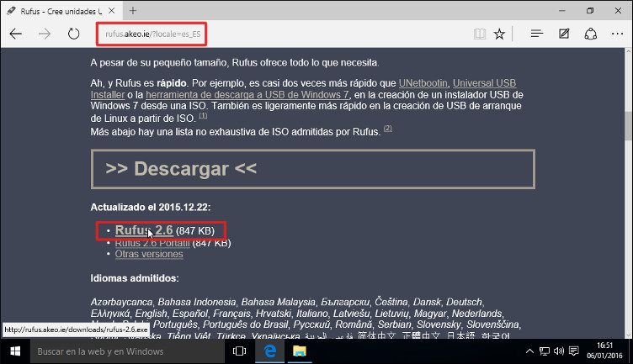Make a web note pencil icon

point(564,34)
